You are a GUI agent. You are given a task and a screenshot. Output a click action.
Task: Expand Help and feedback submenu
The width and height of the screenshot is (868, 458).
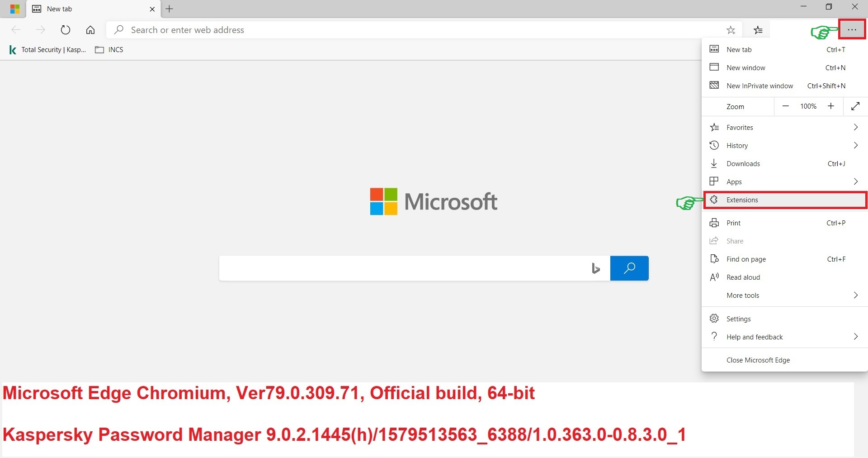coord(784,337)
